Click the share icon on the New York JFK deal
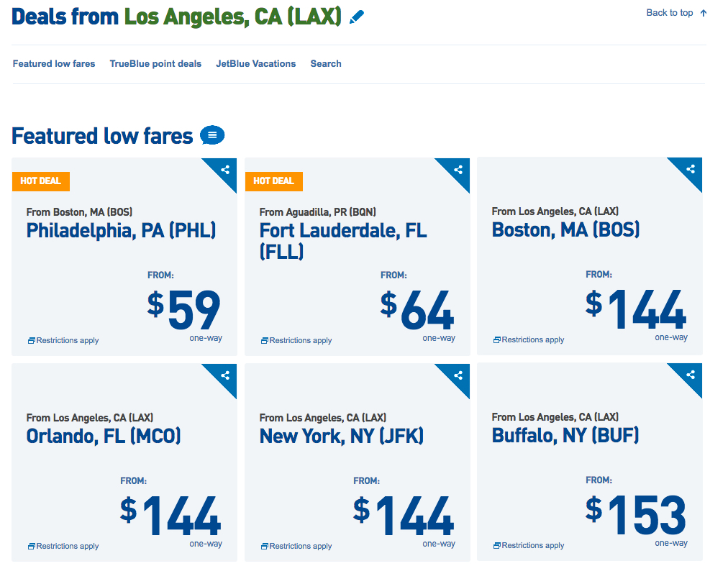The image size is (728, 584). (458, 375)
